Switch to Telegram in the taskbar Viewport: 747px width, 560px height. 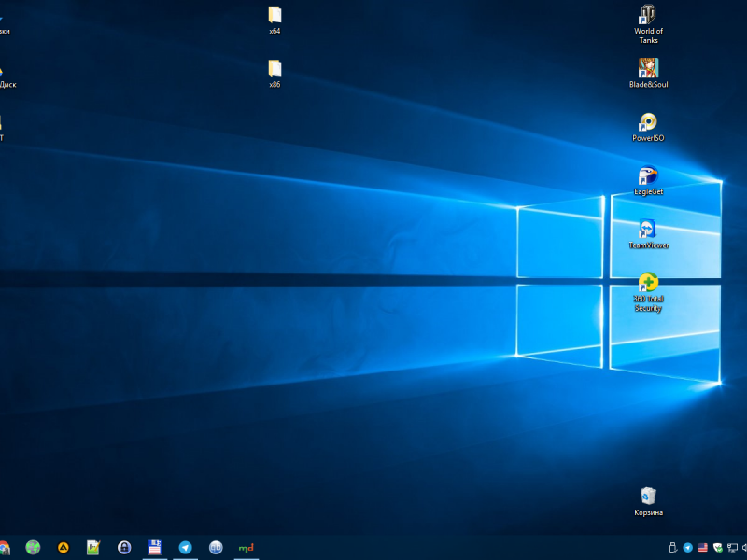(185, 548)
